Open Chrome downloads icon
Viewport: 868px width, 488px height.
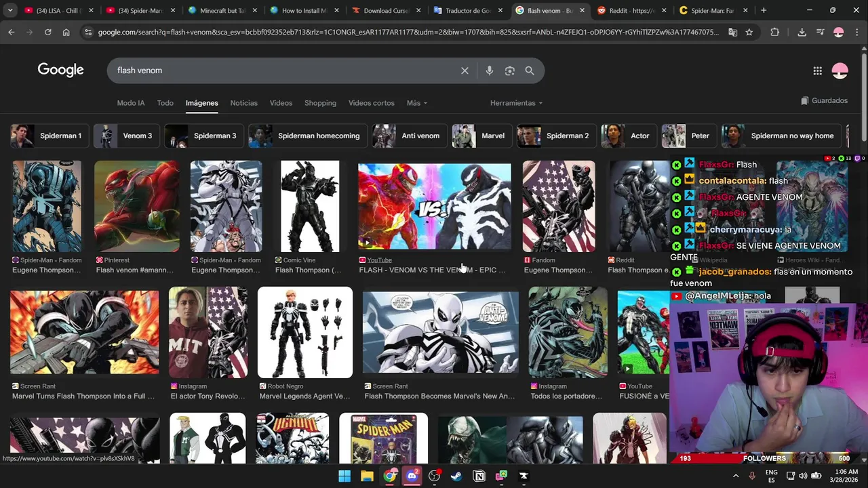click(x=802, y=32)
